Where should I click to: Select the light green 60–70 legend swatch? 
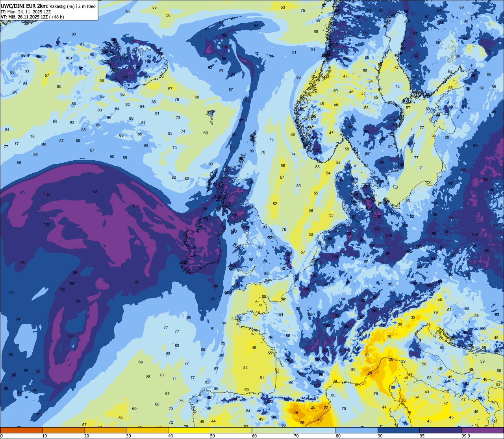(273, 430)
